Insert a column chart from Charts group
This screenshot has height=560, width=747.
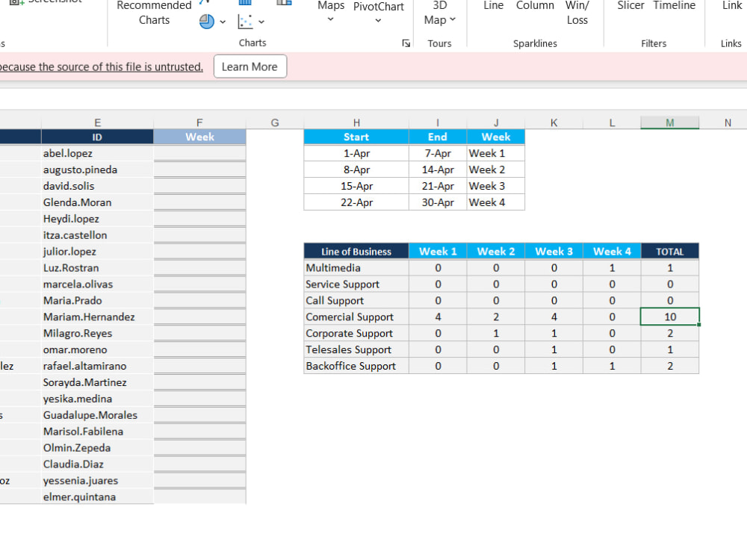coord(244,2)
